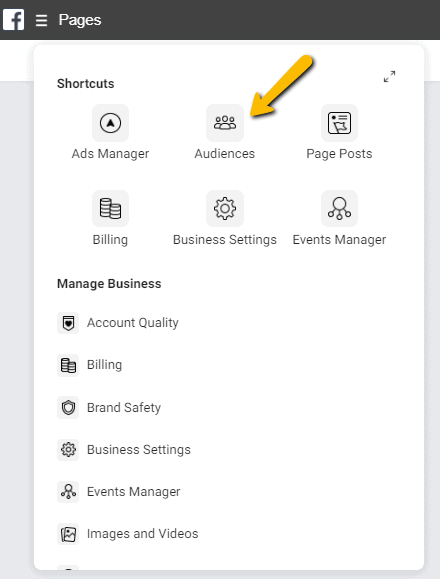The width and height of the screenshot is (440, 579).
Task: Select Images and Videos menu entry
Action: pyautogui.click(x=142, y=534)
